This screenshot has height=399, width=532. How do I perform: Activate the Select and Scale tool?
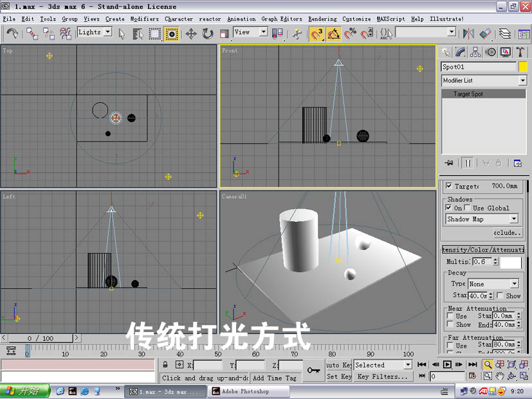224,33
